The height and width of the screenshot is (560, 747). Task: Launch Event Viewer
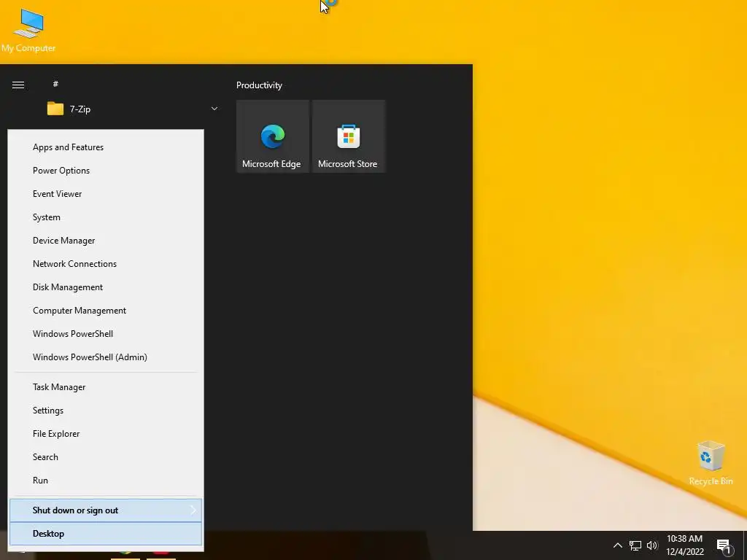(106, 194)
